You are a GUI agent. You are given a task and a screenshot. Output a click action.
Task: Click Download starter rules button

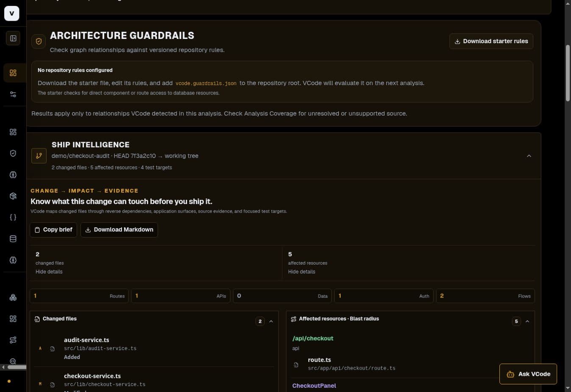491,41
